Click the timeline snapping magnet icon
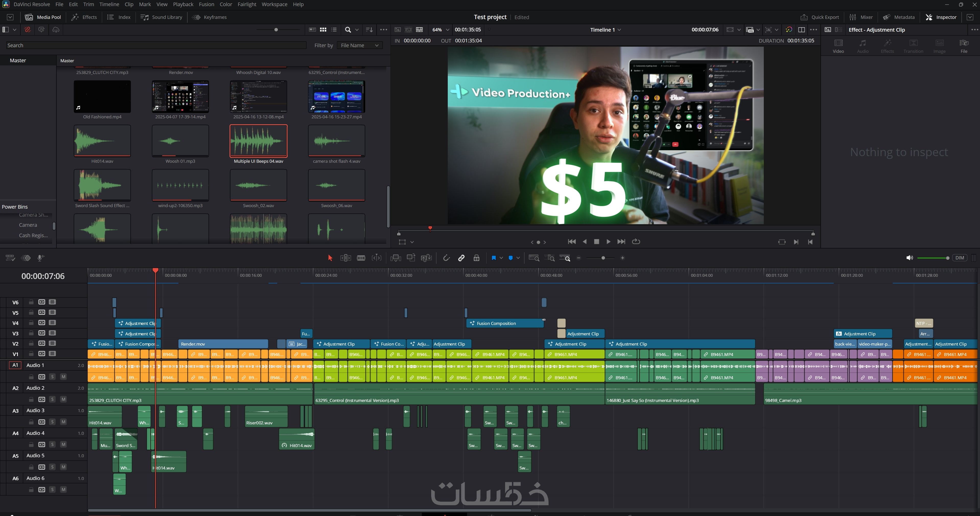The width and height of the screenshot is (980, 516). pyautogui.click(x=446, y=258)
